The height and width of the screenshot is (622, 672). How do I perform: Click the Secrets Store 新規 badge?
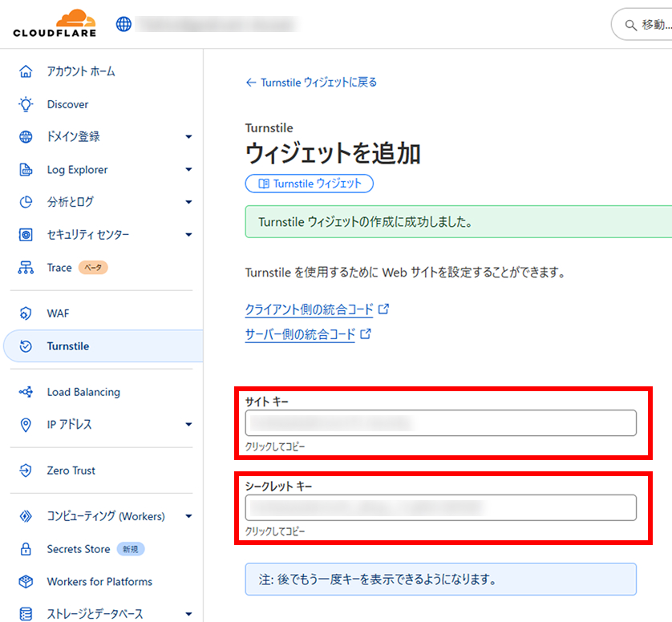(x=131, y=549)
